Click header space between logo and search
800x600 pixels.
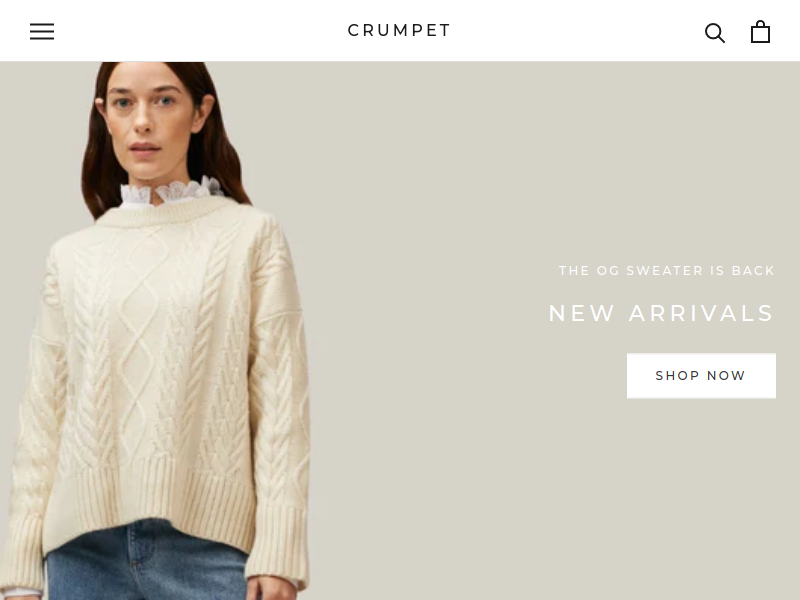tap(577, 31)
